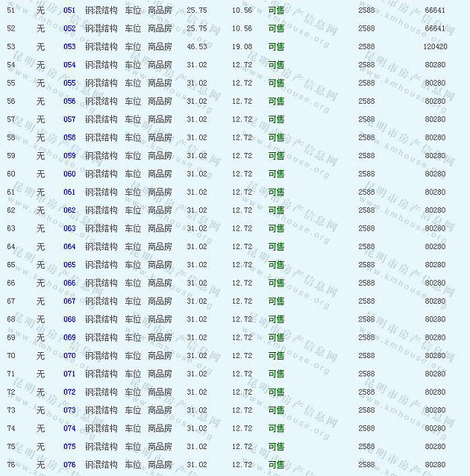Click the 可售 status in row 53
The image size is (470, 476).
[276, 46]
